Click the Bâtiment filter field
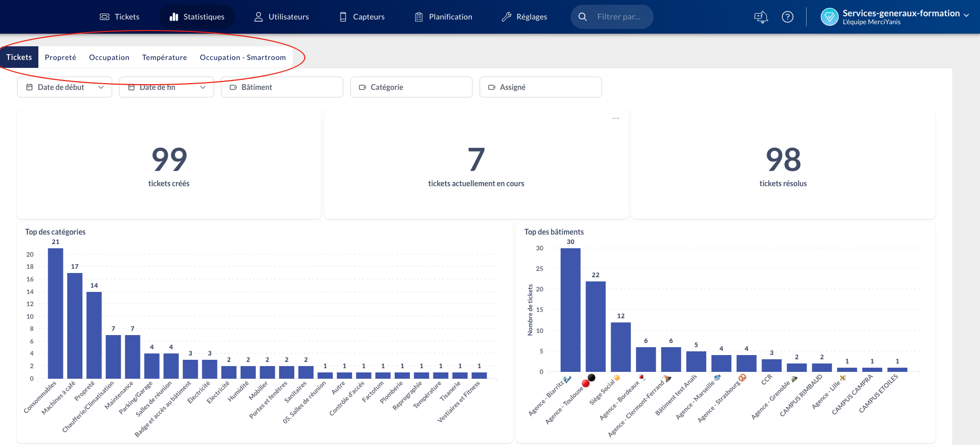980x445 pixels. 282,87
